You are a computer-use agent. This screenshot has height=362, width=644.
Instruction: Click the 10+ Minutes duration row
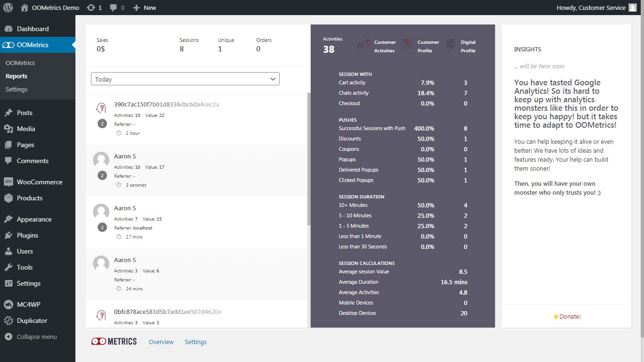point(403,205)
